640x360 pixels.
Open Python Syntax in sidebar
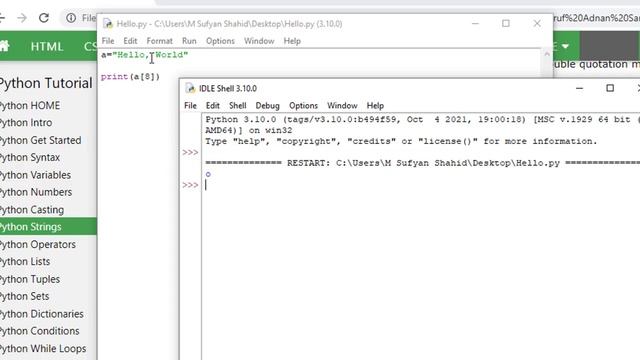coord(30,158)
